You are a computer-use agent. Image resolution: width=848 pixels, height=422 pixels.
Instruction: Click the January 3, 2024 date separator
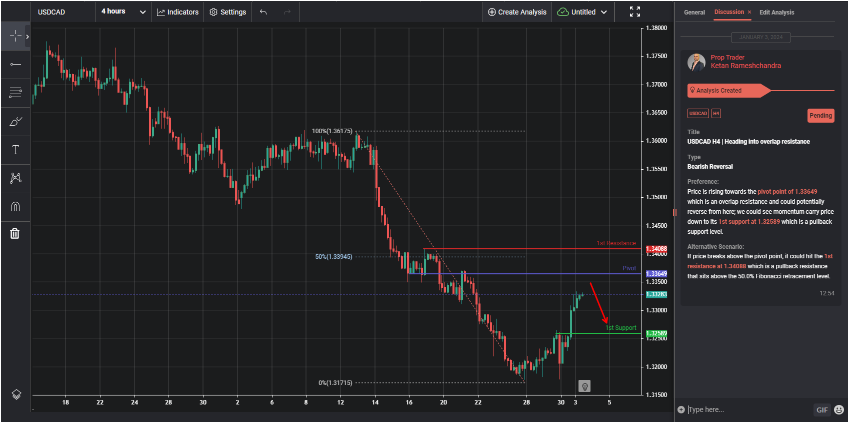click(761, 37)
